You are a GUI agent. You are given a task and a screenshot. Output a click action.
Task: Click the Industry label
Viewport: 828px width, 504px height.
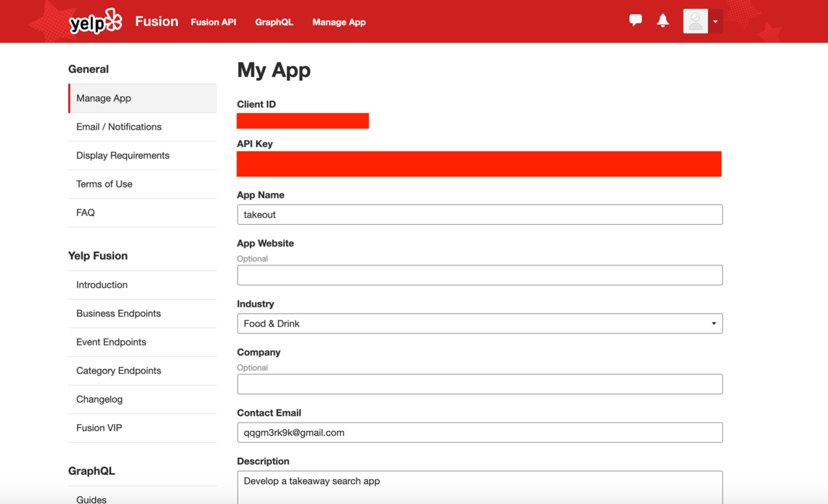(x=255, y=304)
